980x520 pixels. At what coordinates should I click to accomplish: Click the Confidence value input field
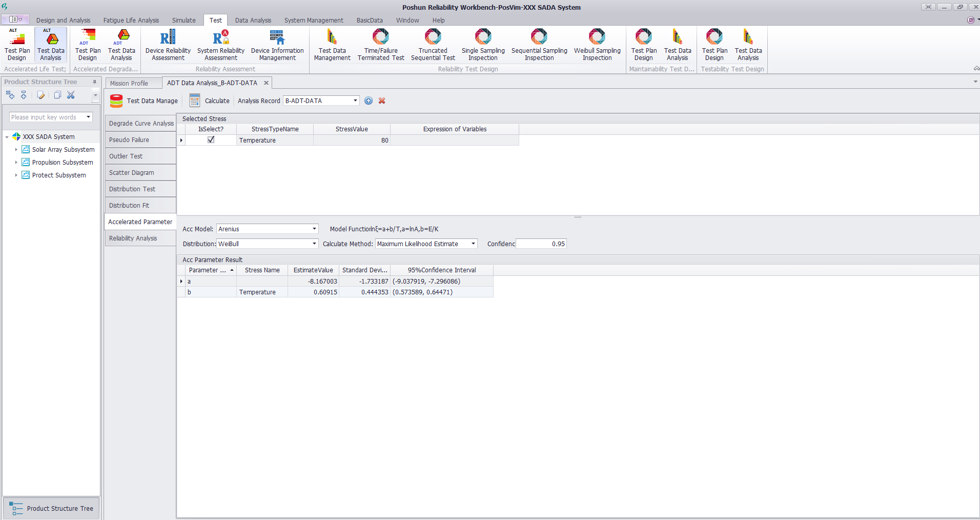541,244
